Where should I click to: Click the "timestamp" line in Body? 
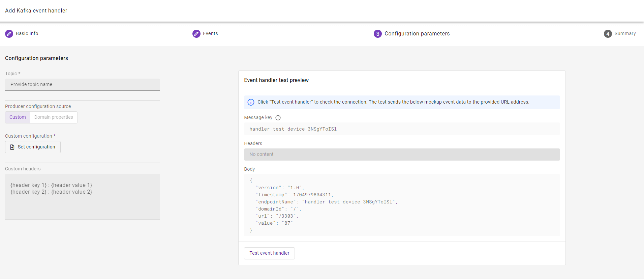click(x=295, y=195)
